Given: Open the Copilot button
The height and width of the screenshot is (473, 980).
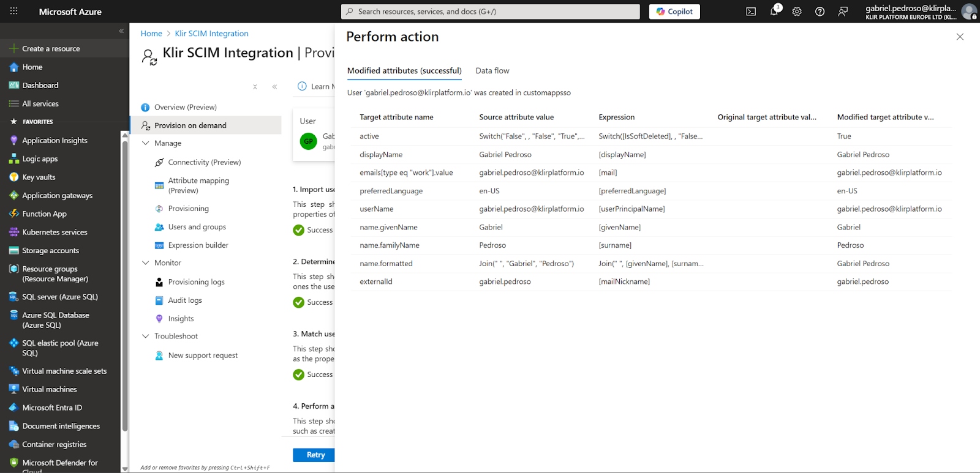Looking at the screenshot, I should click(674, 12).
